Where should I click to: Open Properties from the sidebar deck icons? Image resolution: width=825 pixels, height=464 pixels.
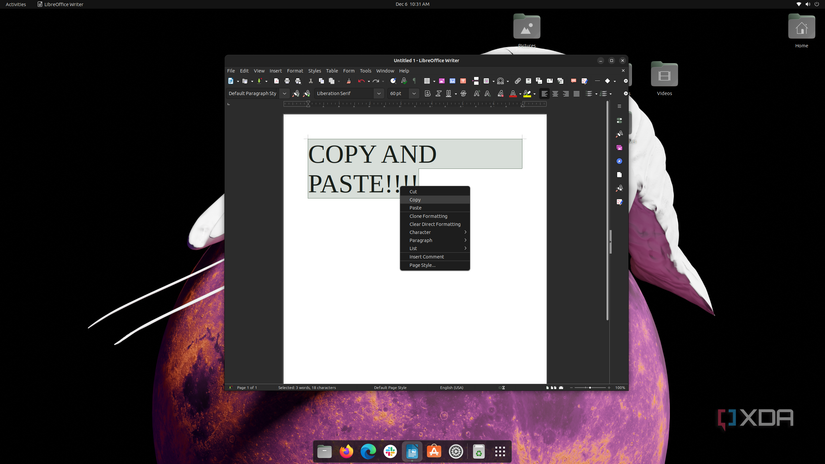coord(619,120)
